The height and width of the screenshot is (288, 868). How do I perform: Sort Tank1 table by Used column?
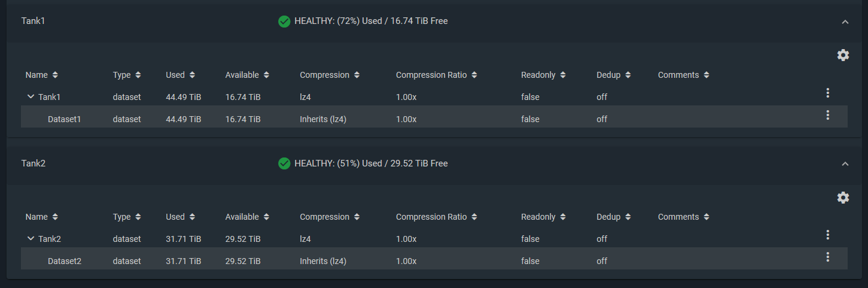point(181,75)
